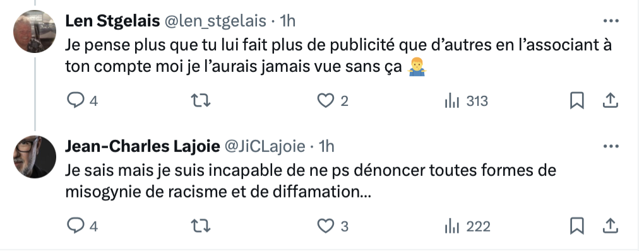Share Len Stgelais's tweet
The image size is (644, 251).
tap(611, 101)
